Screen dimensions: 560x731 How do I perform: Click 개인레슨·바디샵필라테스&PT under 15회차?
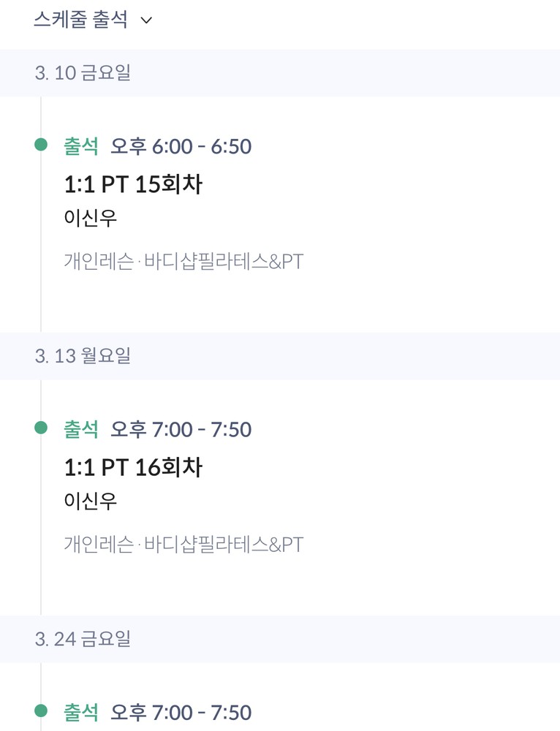(x=183, y=261)
